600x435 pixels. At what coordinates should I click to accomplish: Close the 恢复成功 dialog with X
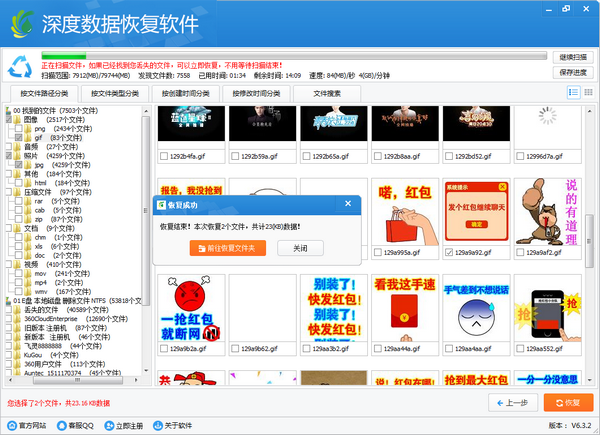[348, 204]
